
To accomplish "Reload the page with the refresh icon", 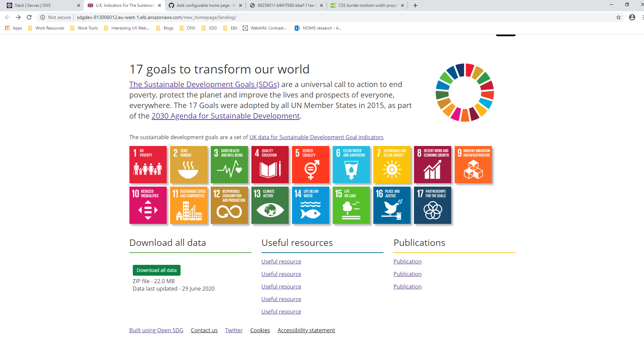I will click(29, 17).
